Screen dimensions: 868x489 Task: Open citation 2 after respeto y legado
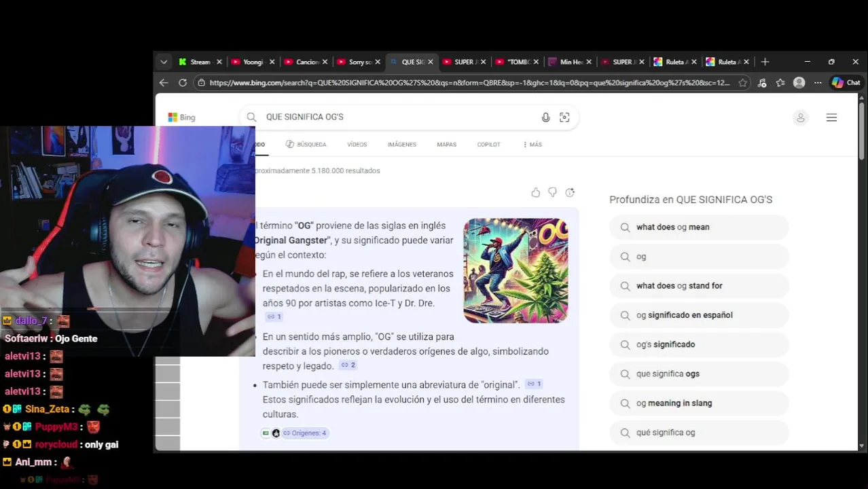tap(348, 365)
